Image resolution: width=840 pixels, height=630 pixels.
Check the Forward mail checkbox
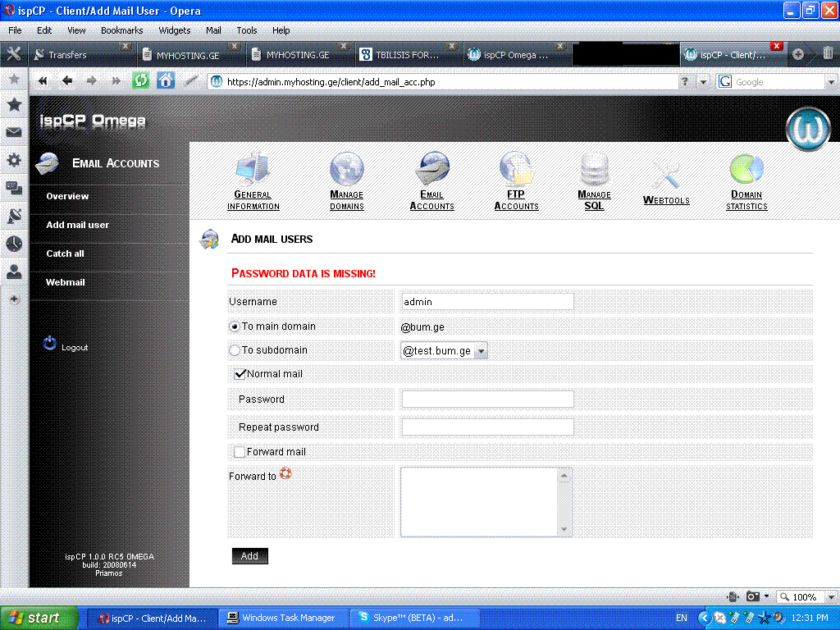click(240, 452)
